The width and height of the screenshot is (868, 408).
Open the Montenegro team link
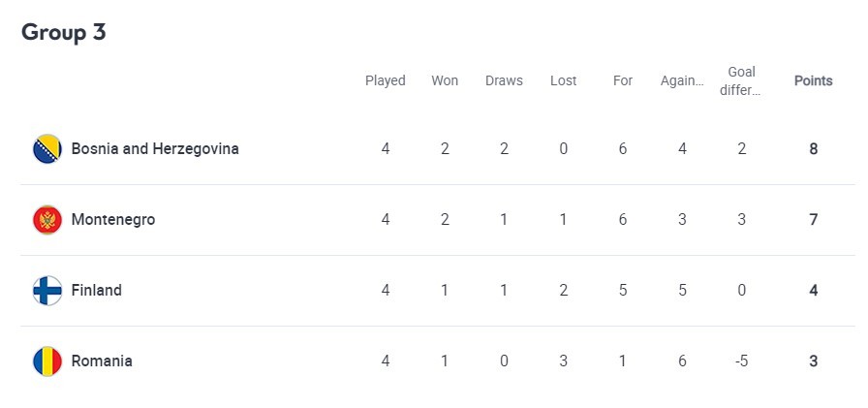113,220
